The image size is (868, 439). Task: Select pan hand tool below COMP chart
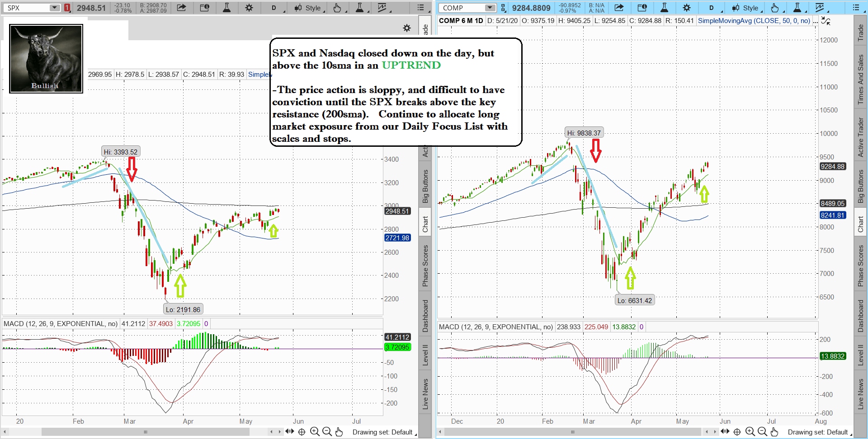774,432
